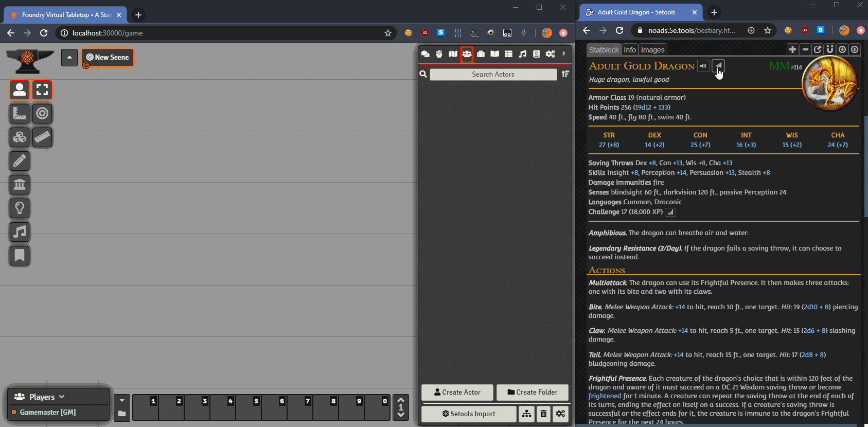Collapse the right sidebar arrow
Viewport: 868px width, 427px height.
tap(564, 54)
